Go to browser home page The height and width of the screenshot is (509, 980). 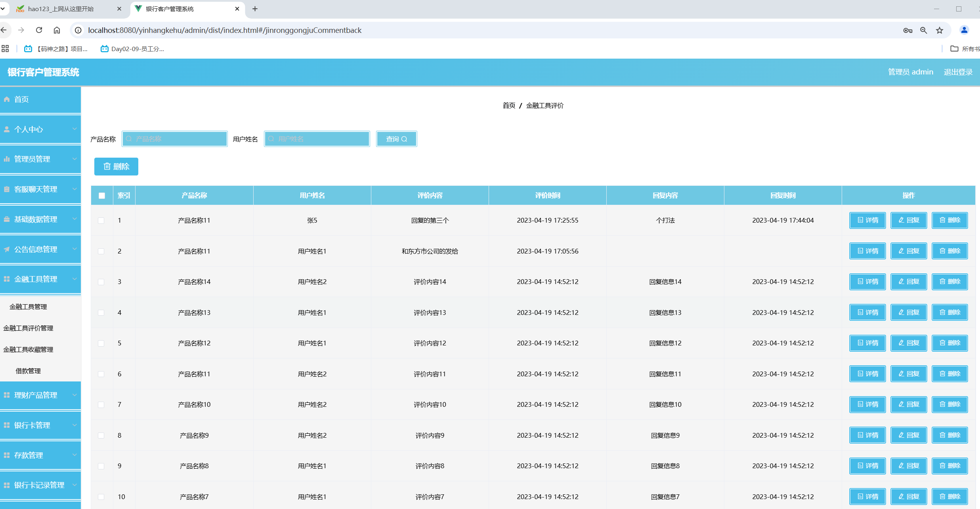click(x=57, y=30)
